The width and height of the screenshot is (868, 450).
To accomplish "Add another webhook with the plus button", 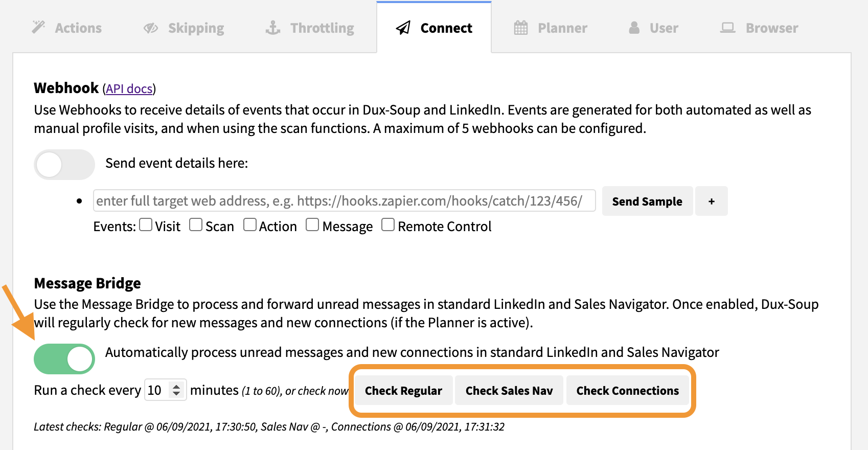I will (x=711, y=201).
